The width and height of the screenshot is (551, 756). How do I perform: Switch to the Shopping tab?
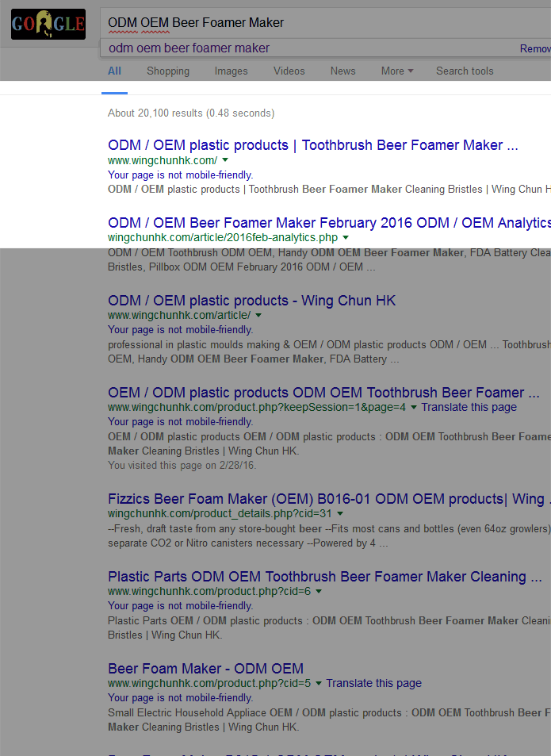[x=168, y=71]
